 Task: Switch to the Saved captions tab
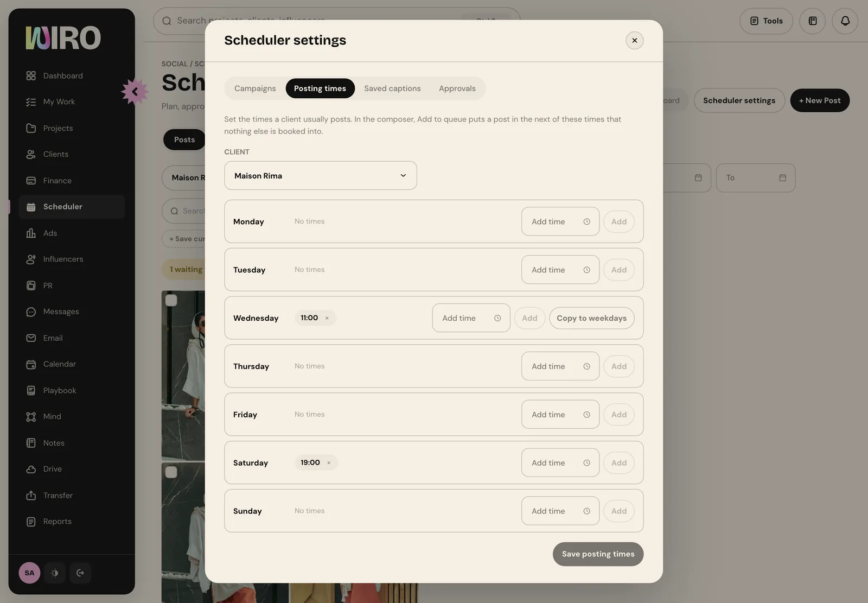tap(392, 88)
